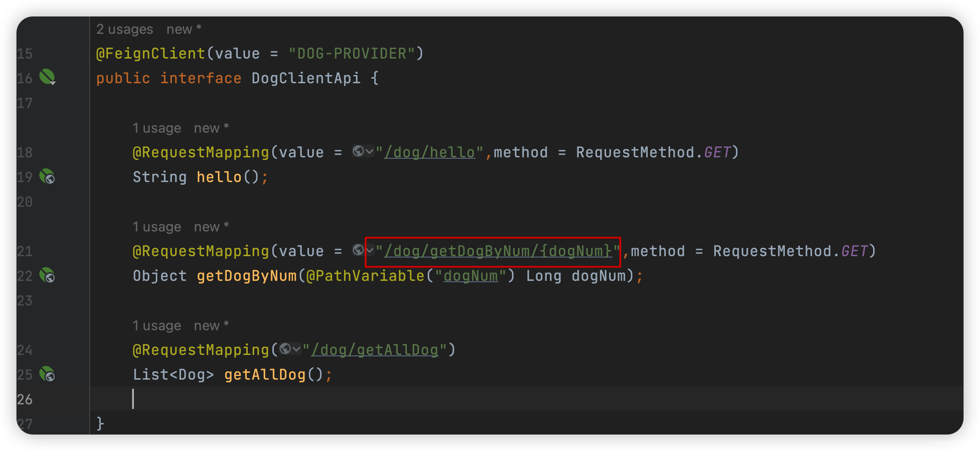Viewport: 980px width, 451px height.
Task: Click the @PathVariable annotation
Action: pyautogui.click(x=366, y=276)
